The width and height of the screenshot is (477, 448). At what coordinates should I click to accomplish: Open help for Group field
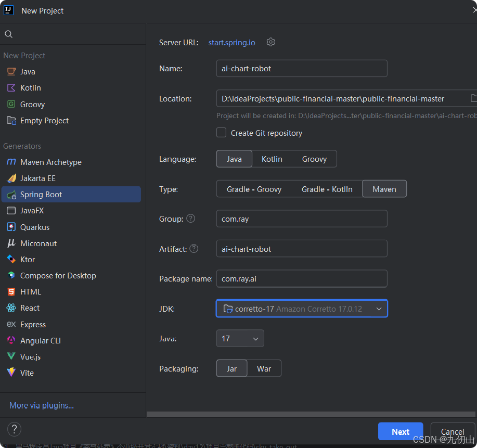click(x=191, y=218)
